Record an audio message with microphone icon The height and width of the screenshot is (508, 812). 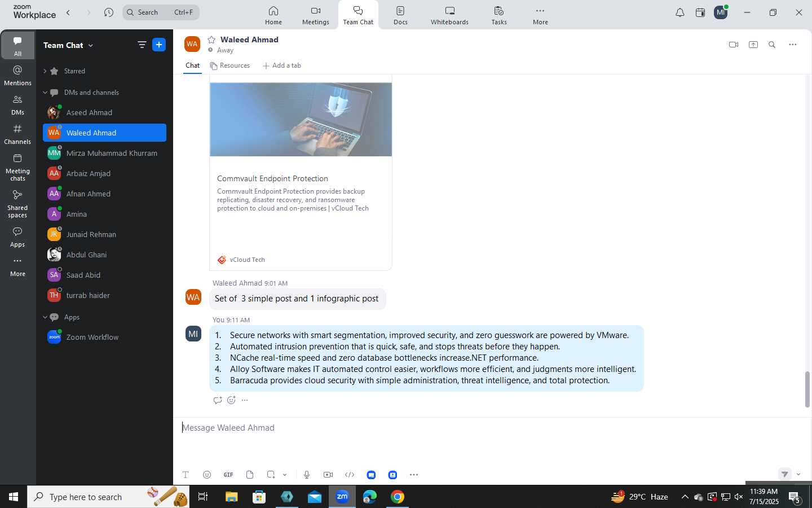point(306,475)
